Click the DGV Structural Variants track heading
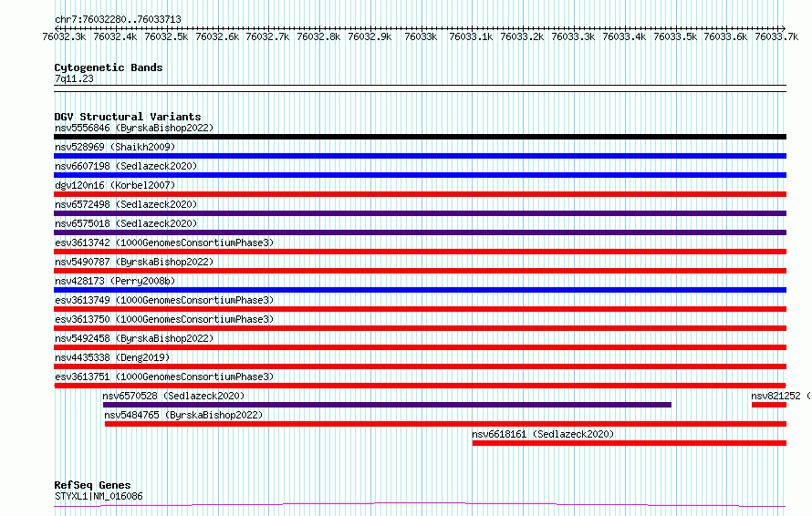The height and width of the screenshot is (516, 812). click(128, 117)
